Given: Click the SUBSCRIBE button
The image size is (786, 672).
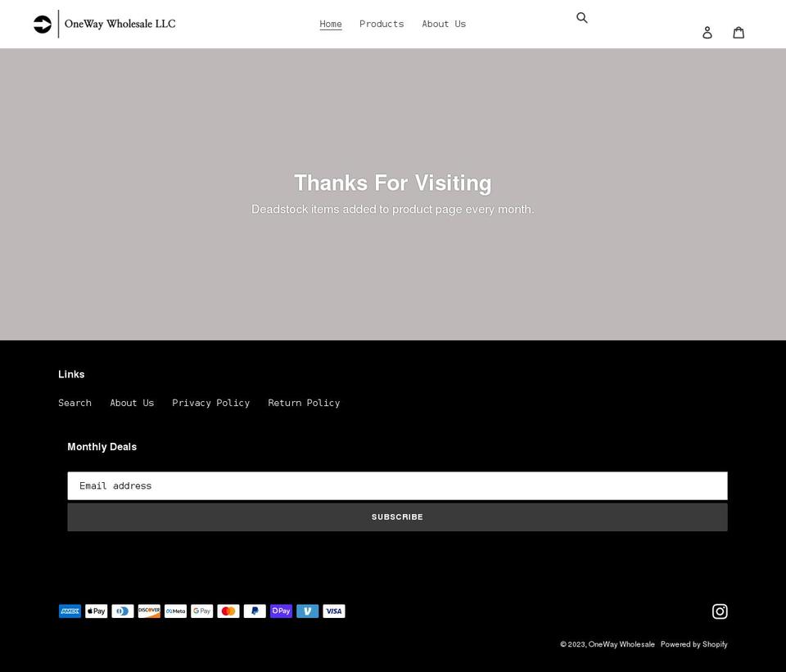Looking at the screenshot, I should [x=397, y=516].
